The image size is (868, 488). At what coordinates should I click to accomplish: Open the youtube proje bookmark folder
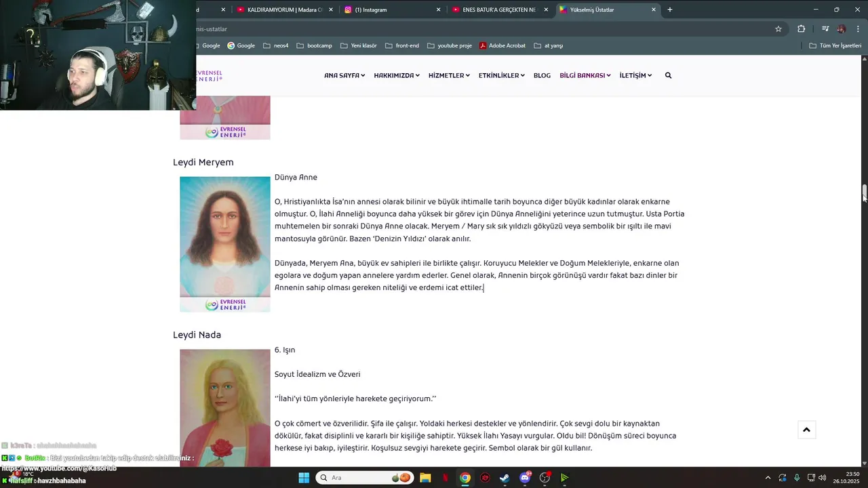[x=450, y=45]
